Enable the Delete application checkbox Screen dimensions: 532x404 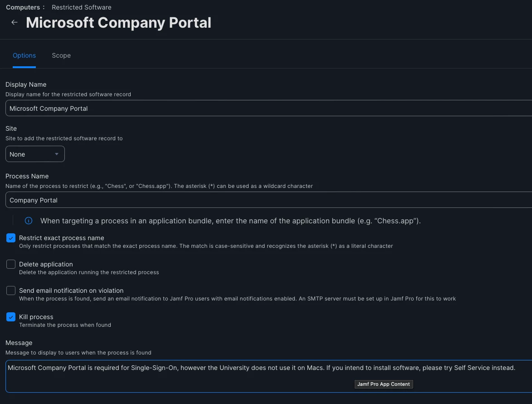point(11,264)
